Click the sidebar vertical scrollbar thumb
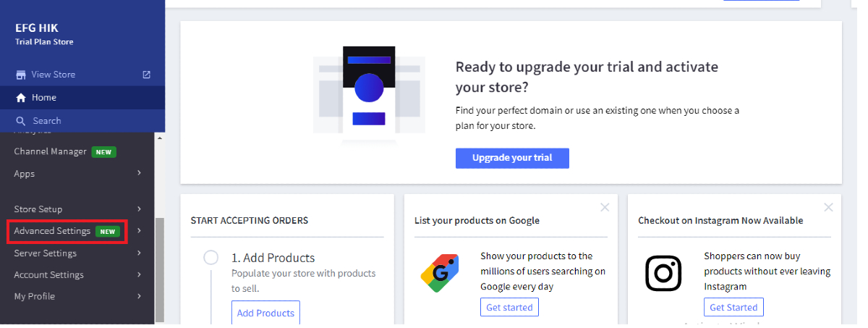Viewport: 868px width, 328px height. [160, 268]
